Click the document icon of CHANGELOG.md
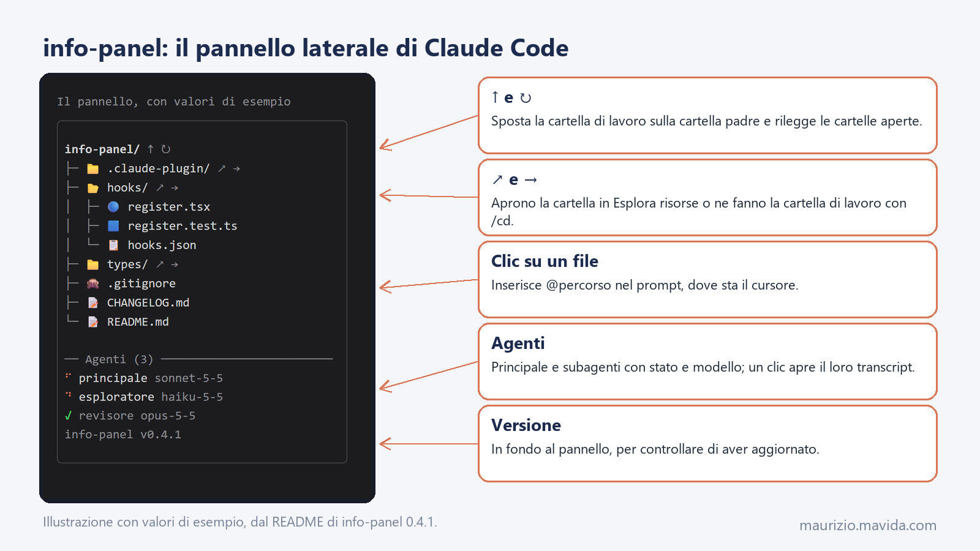This screenshot has width=980, height=551. pyautogui.click(x=93, y=302)
